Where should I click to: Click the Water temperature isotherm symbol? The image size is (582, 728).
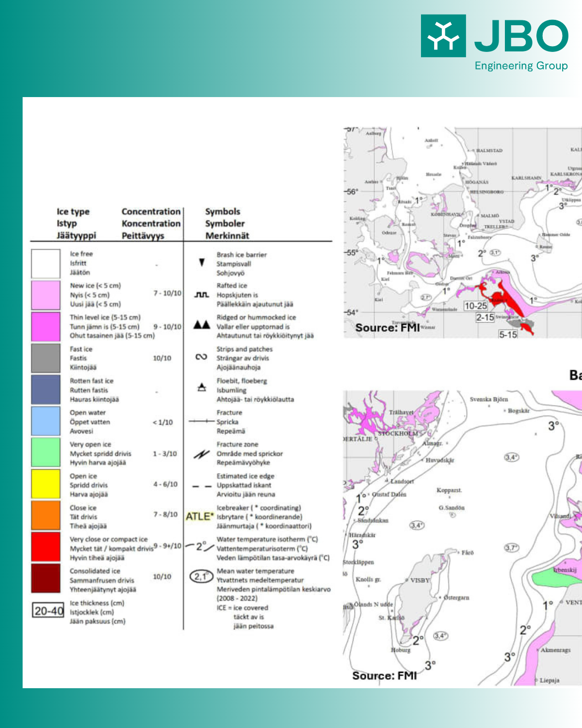pos(199,546)
